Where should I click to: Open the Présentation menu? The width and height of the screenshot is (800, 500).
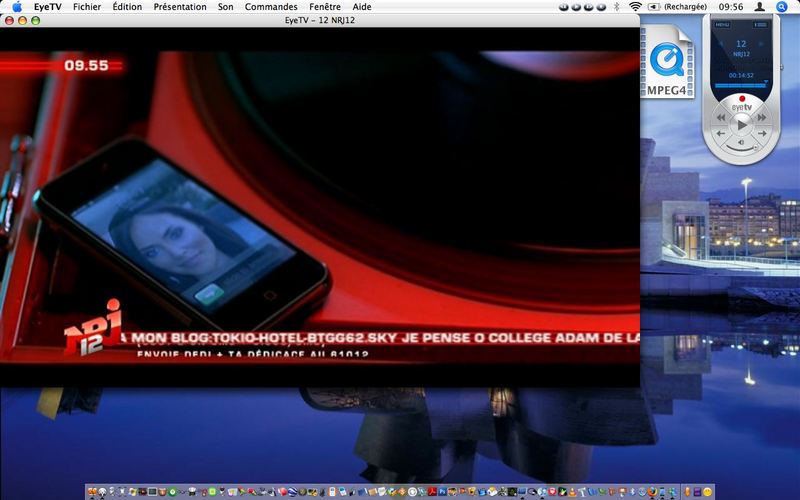coord(180,7)
